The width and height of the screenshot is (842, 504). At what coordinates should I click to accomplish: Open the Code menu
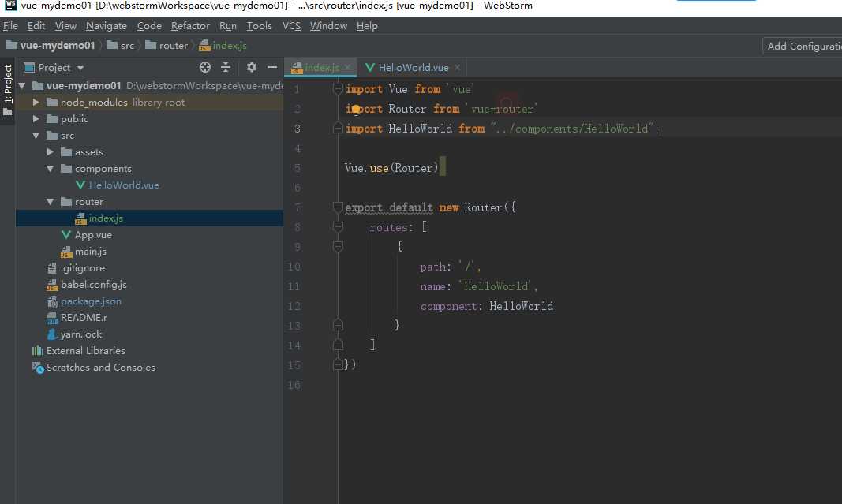pyautogui.click(x=148, y=26)
